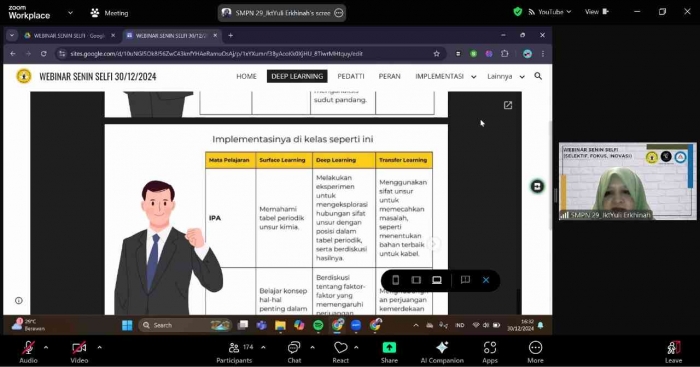Open browser extensions puzzle icon
700x367 pixels.
click(504, 54)
